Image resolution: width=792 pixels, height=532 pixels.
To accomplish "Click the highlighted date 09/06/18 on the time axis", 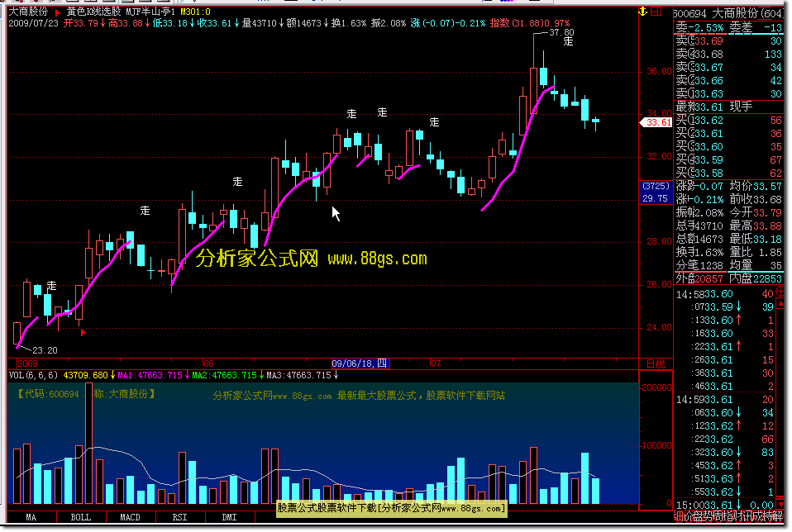I will point(360,363).
